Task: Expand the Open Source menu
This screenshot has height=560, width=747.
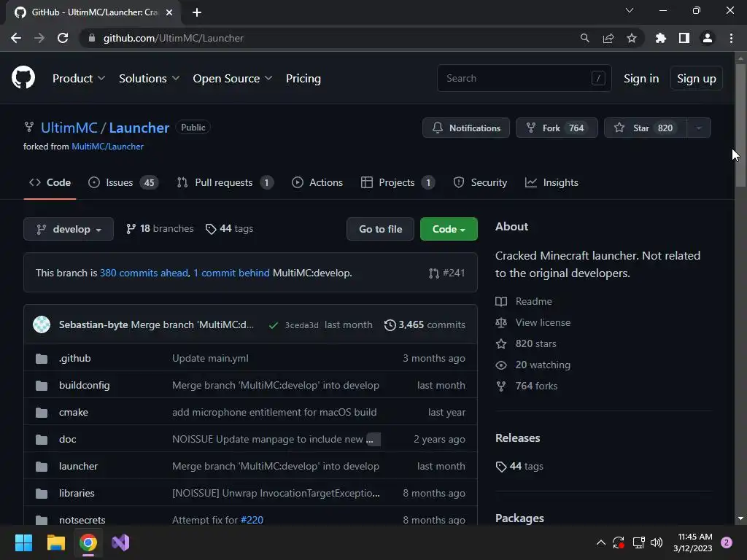Action: click(233, 78)
